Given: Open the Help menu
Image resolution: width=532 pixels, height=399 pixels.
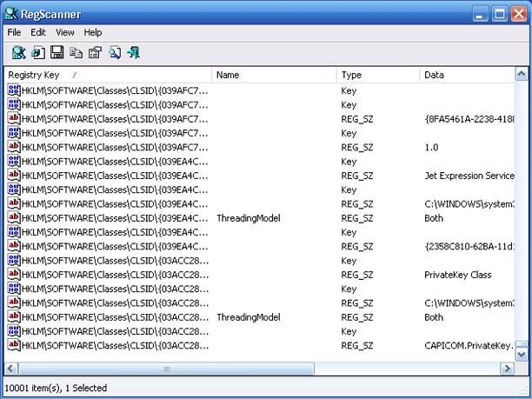Looking at the screenshot, I should tap(93, 32).
